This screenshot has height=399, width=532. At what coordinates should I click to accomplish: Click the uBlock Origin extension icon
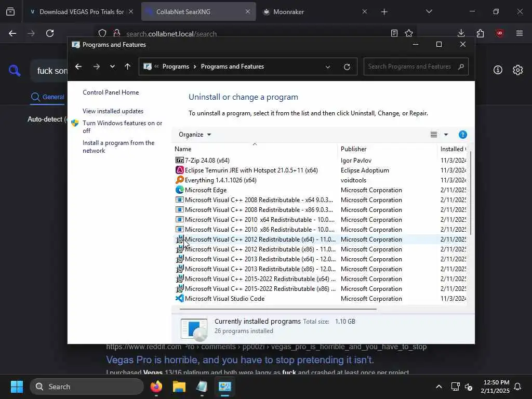pyautogui.click(x=499, y=33)
